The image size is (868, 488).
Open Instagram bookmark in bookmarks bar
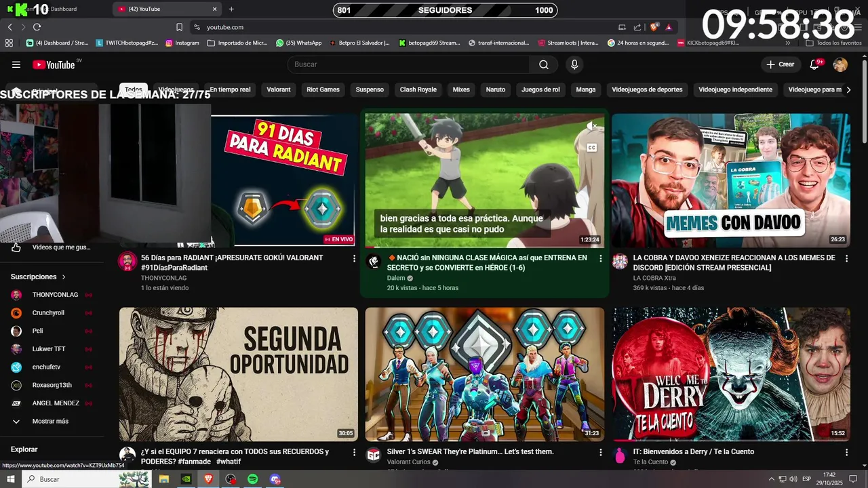coord(182,43)
